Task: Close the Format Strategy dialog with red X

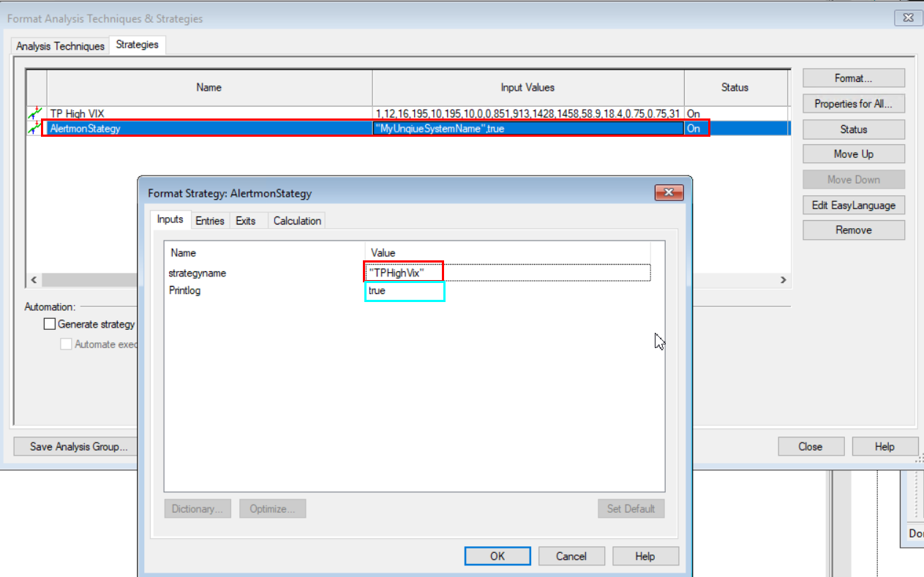Action: 669,193
